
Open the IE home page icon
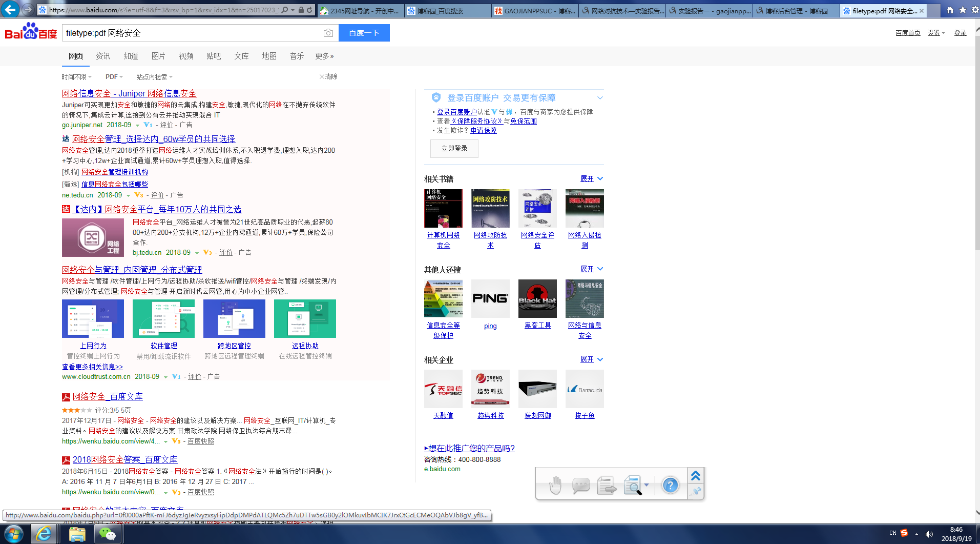tap(950, 10)
